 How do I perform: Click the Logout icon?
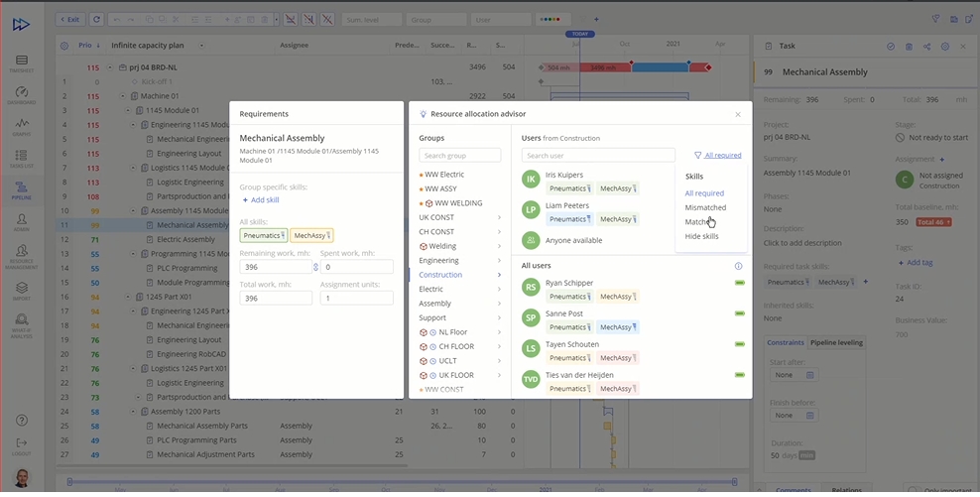(21, 444)
